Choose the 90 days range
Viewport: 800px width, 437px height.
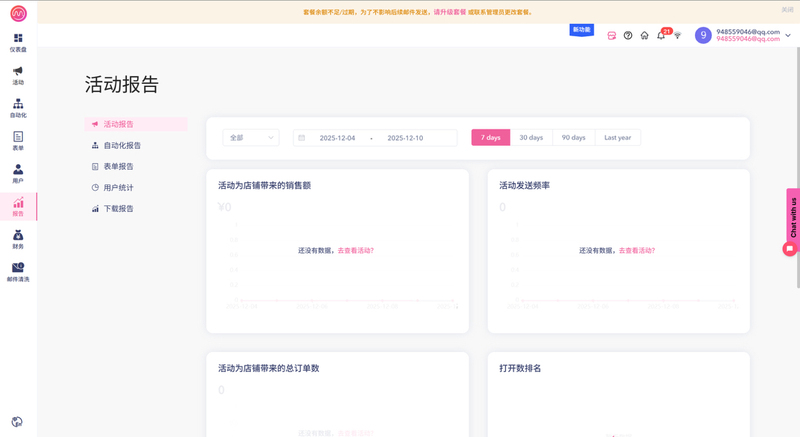click(x=573, y=138)
